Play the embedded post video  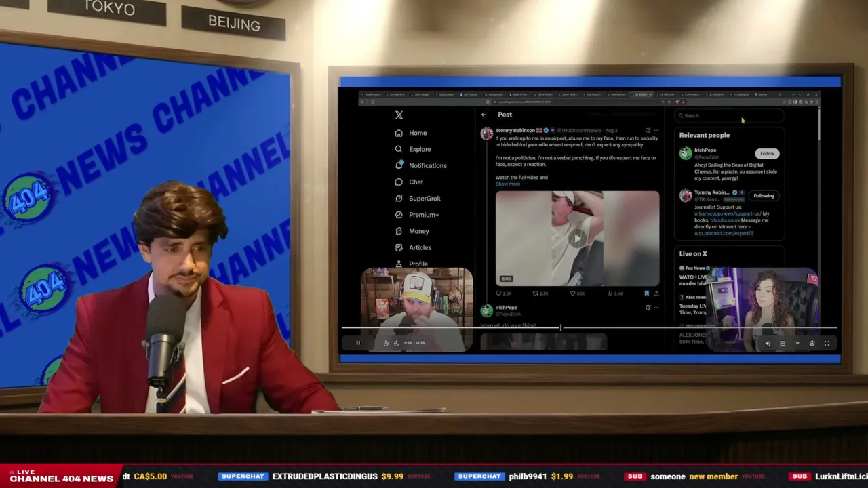tap(577, 238)
